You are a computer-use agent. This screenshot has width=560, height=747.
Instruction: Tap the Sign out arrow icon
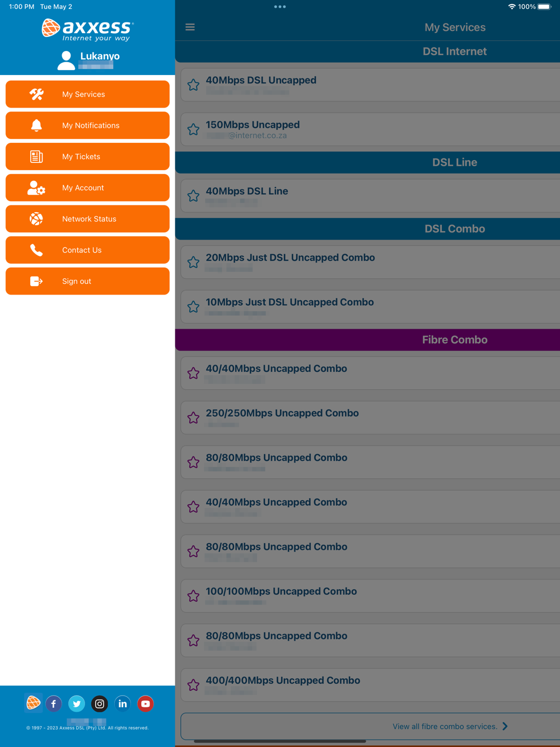click(x=36, y=281)
